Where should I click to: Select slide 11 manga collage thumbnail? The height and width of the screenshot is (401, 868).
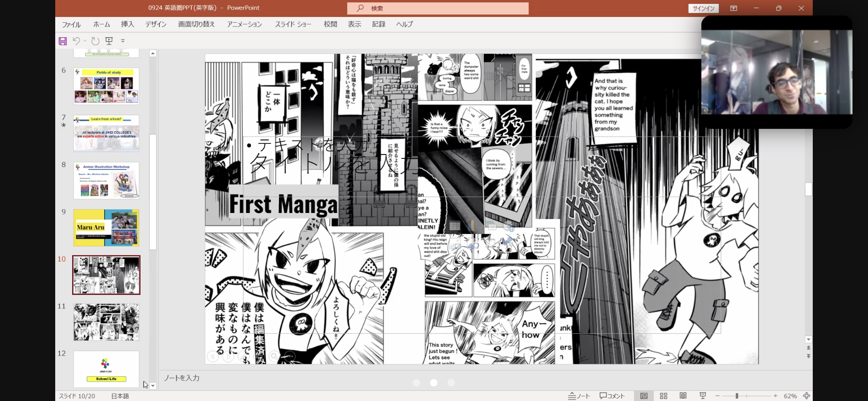point(106,322)
